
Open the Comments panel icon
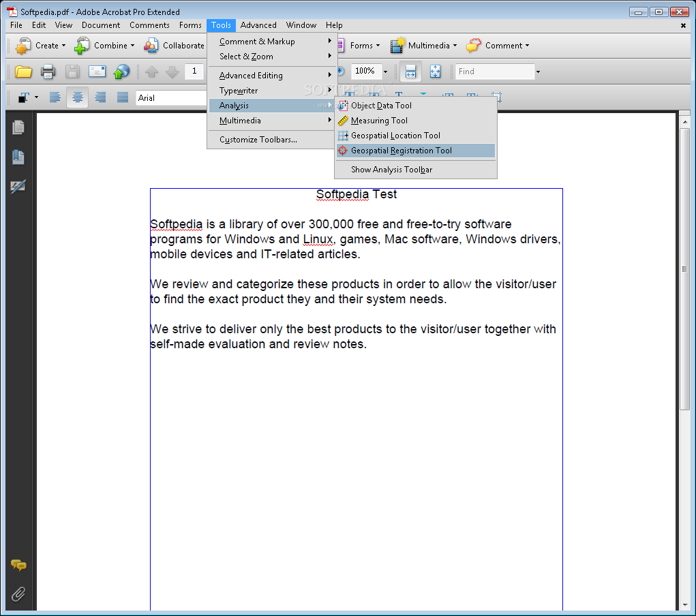click(x=18, y=565)
